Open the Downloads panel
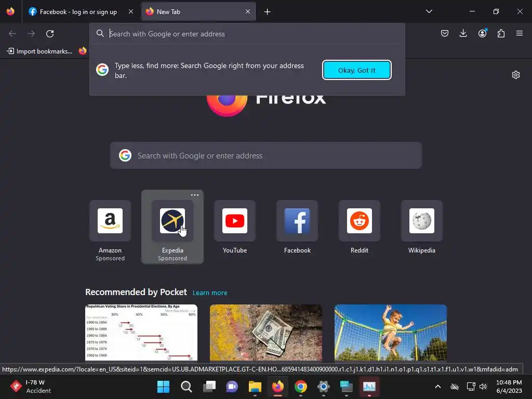Screen dimensions: 532x399 tap(463, 33)
